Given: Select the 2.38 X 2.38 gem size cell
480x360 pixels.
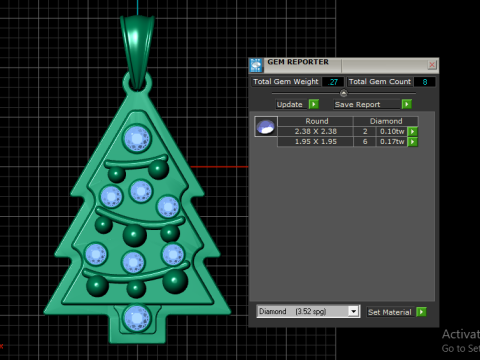Looking at the screenshot, I should tap(315, 131).
